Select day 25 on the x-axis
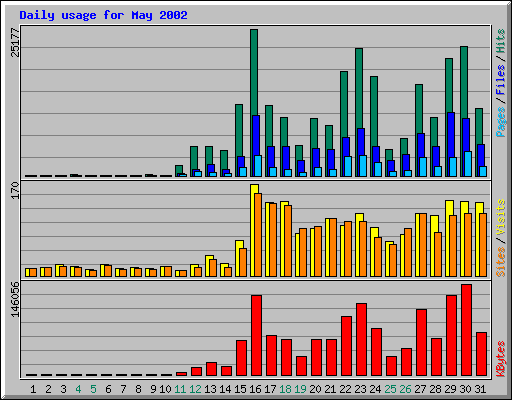Viewport: 512px width, 400px height. (x=390, y=389)
